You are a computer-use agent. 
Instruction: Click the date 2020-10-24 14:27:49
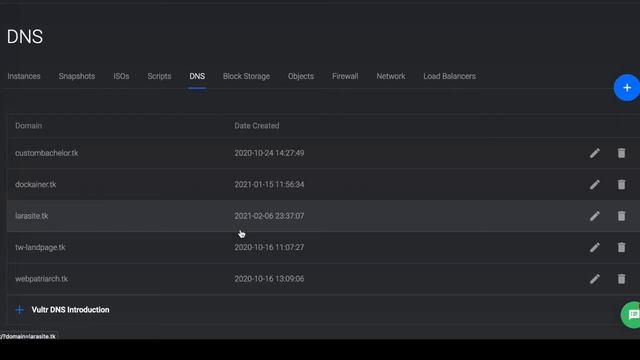pyautogui.click(x=269, y=153)
